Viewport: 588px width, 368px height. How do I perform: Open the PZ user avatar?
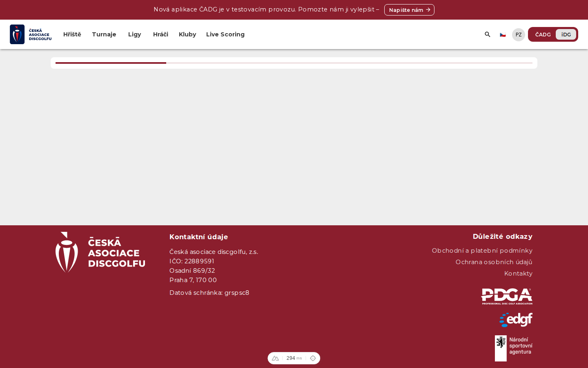coord(519,35)
